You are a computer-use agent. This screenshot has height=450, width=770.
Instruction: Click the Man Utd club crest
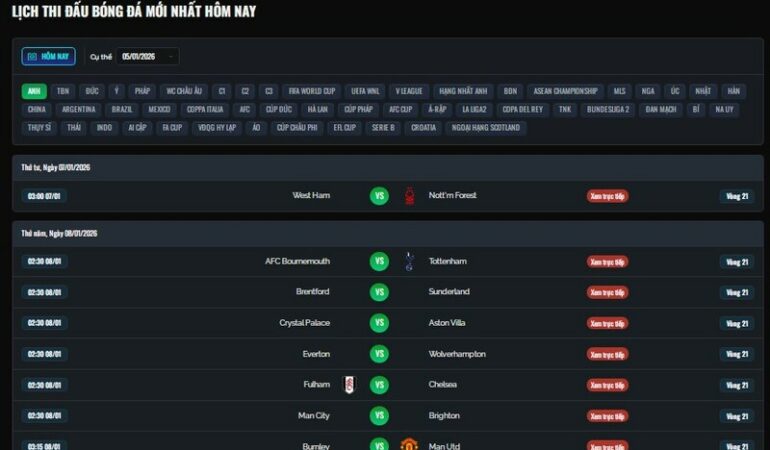[x=409, y=444]
